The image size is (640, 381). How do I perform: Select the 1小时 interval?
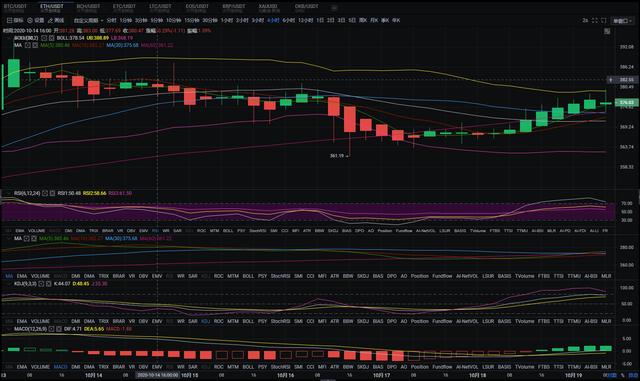226,20
